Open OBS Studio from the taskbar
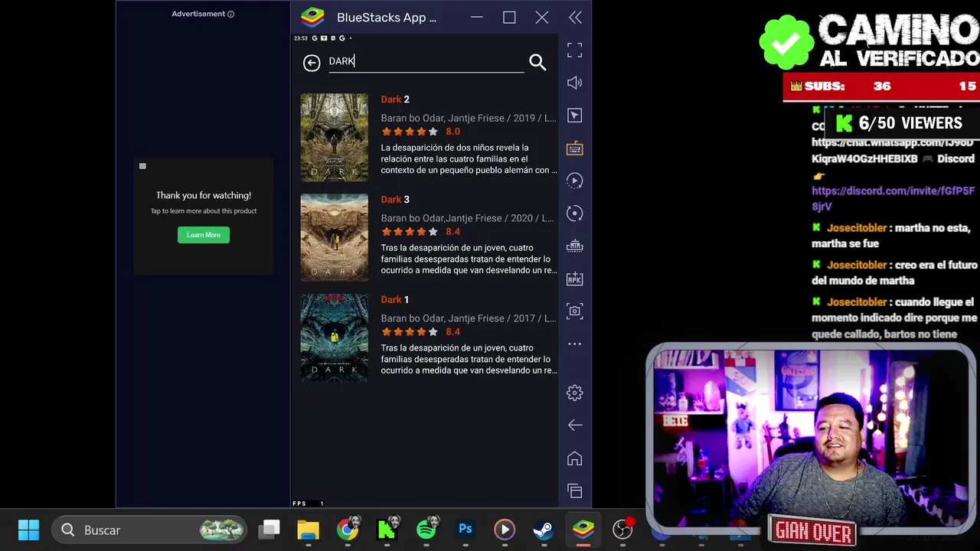The width and height of the screenshot is (980, 551). [x=623, y=530]
